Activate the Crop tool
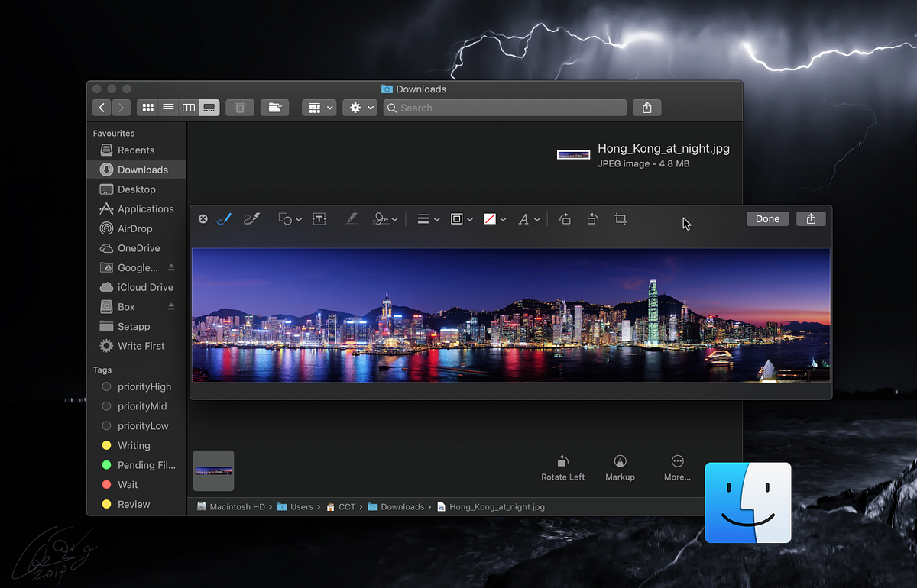This screenshot has height=588, width=917. click(x=620, y=218)
